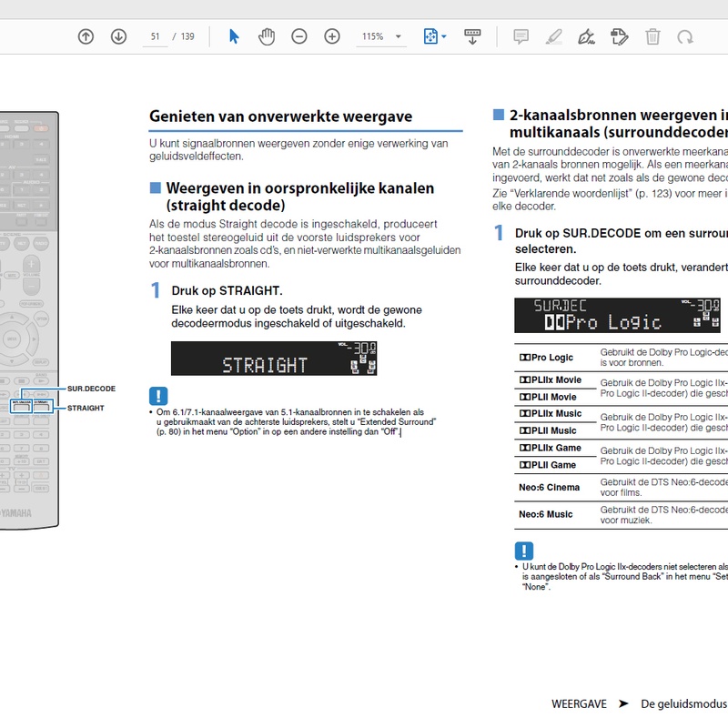Click the 'Druk op STRAIGHT.' step text
The image size is (728, 728).
[x=227, y=290]
